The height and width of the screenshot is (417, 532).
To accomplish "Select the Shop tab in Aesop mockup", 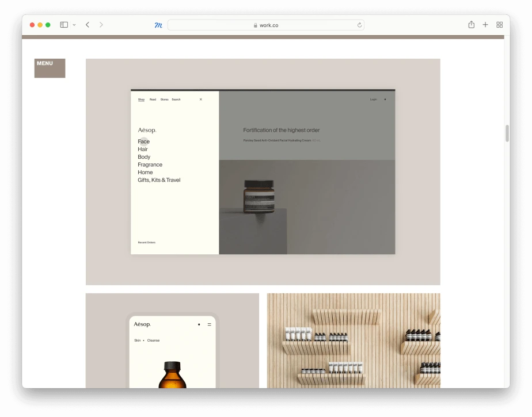I will [x=141, y=100].
